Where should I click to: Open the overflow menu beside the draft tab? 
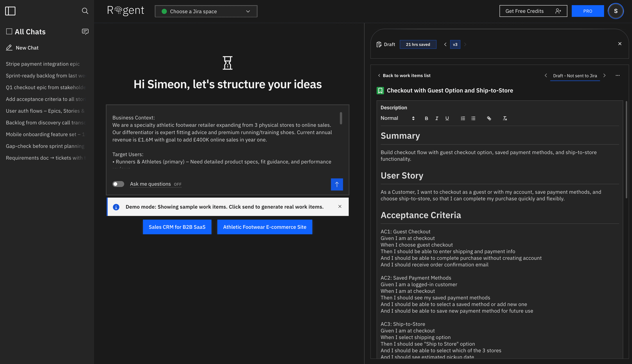618,75
